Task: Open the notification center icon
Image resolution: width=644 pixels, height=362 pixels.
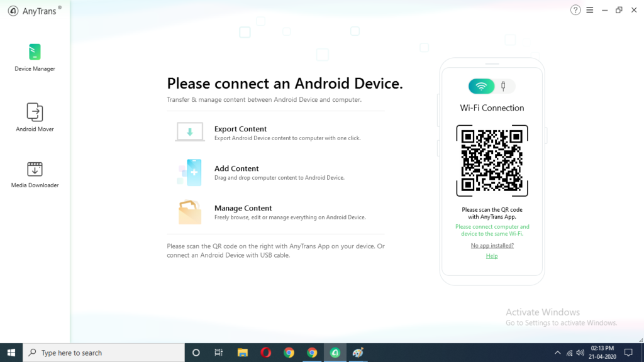Action: (x=628, y=353)
